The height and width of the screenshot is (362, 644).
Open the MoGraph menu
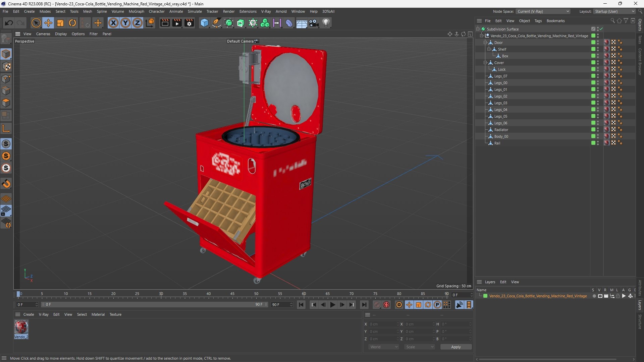click(136, 11)
